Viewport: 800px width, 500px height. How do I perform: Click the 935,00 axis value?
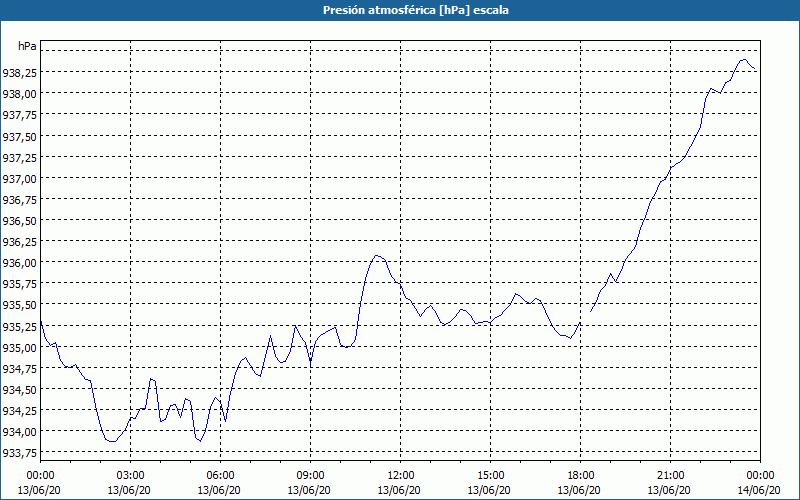coord(19,348)
